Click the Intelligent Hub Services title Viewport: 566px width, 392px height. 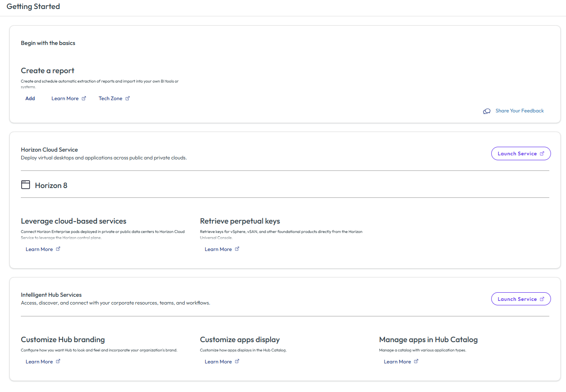point(51,295)
